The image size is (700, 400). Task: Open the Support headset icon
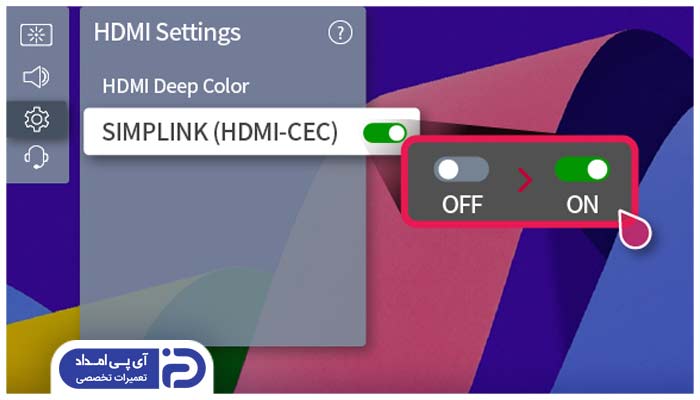36,157
